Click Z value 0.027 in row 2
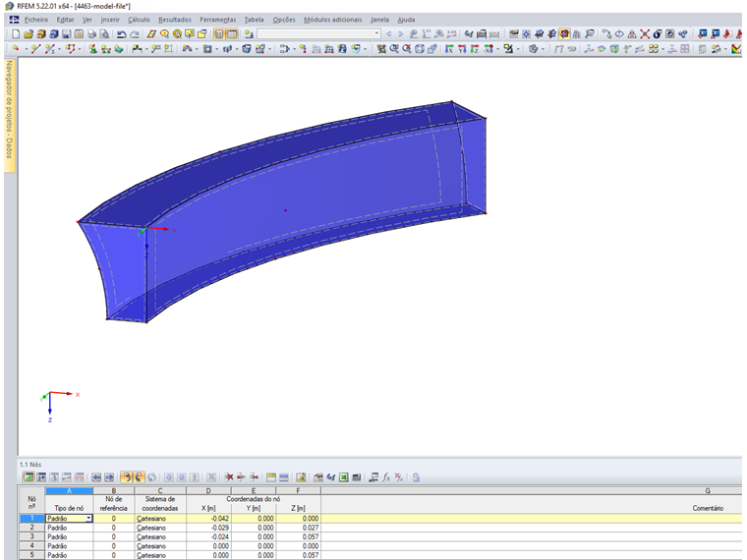This screenshot has height=560, width=747. [298, 528]
